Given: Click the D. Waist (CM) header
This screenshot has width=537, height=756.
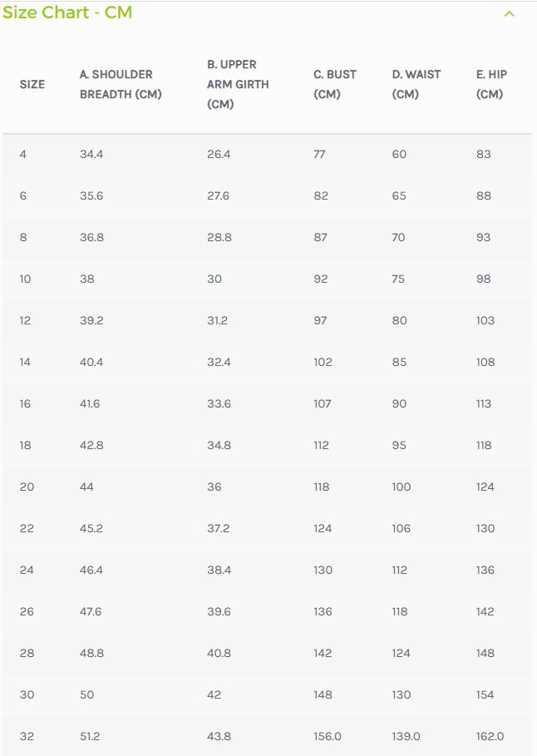Looking at the screenshot, I should [x=416, y=84].
